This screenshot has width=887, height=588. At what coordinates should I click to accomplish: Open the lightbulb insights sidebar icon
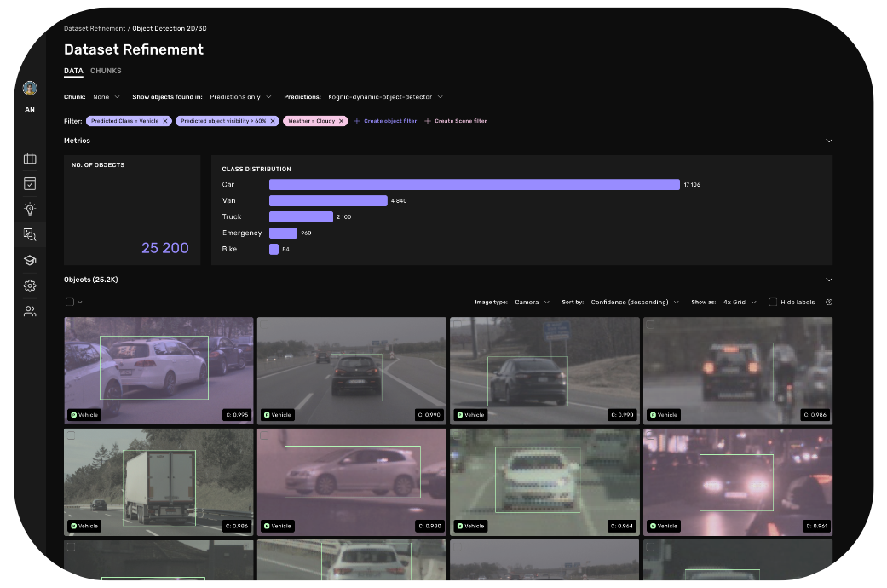point(30,209)
